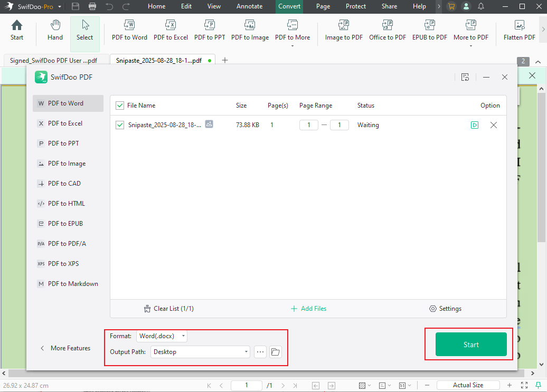Click the Add Files link

click(x=308, y=309)
